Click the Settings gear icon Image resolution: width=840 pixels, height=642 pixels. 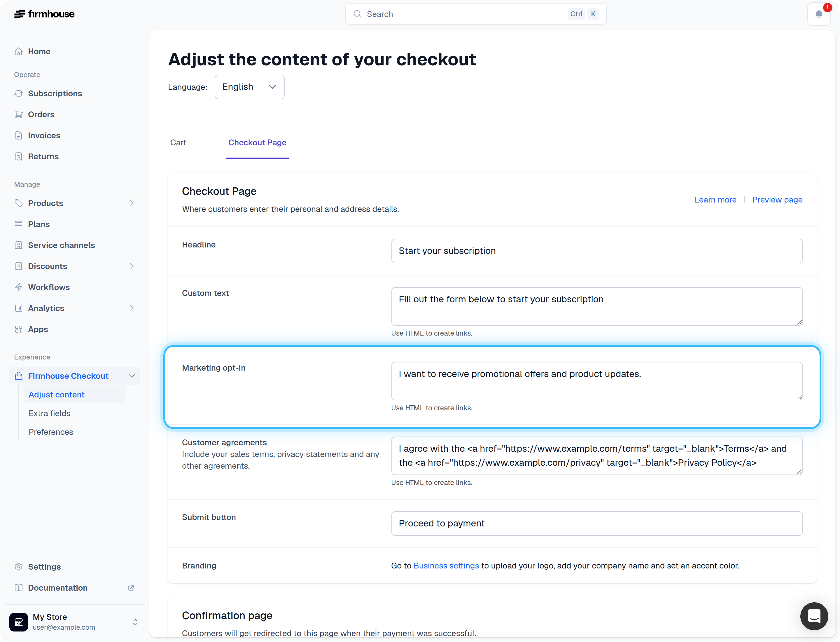[x=18, y=567]
